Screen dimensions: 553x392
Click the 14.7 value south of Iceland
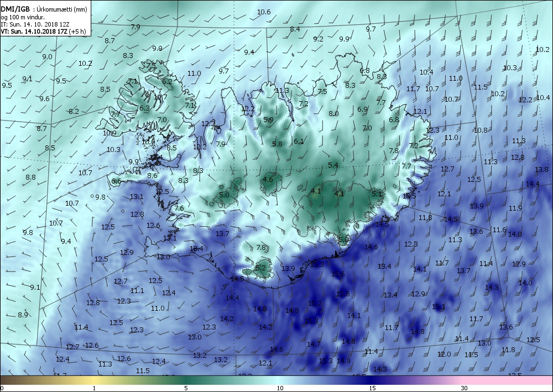coord(314,344)
